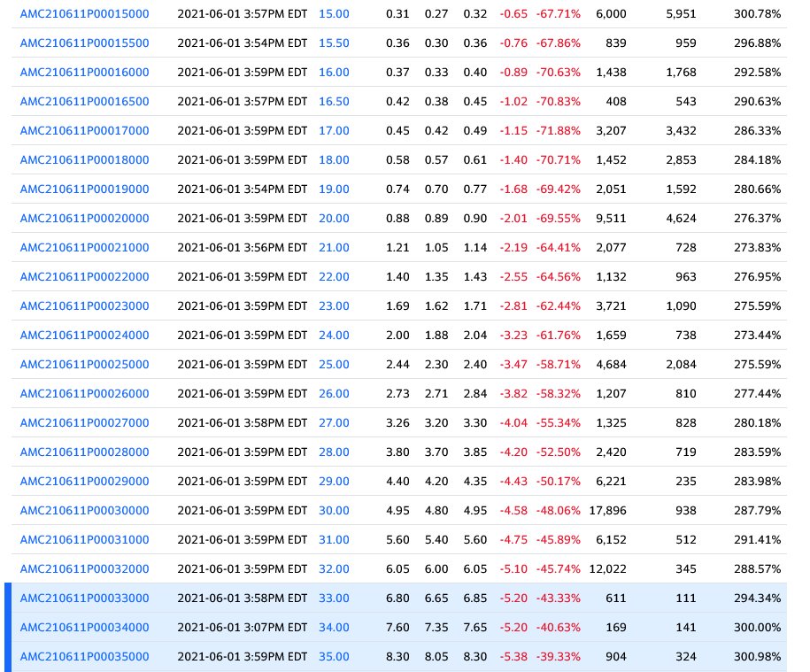Click contract name AMC210611P00019000

click(x=84, y=189)
